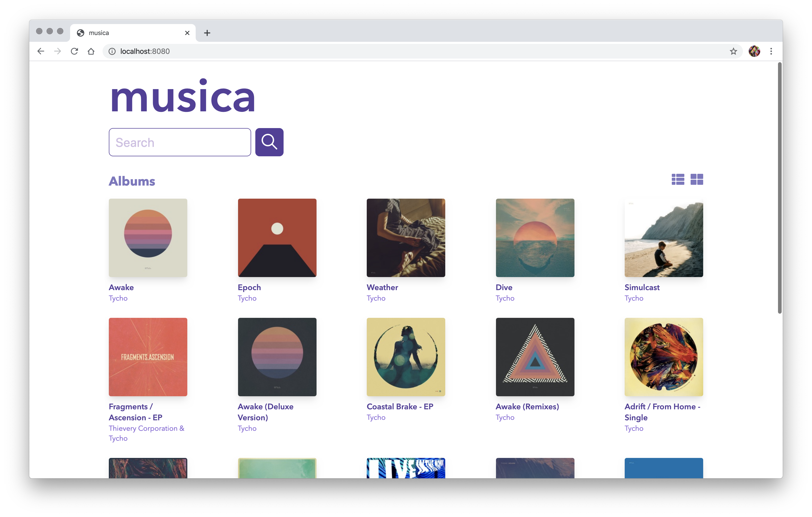
Task: Open the Epoch album cover
Action: point(277,238)
